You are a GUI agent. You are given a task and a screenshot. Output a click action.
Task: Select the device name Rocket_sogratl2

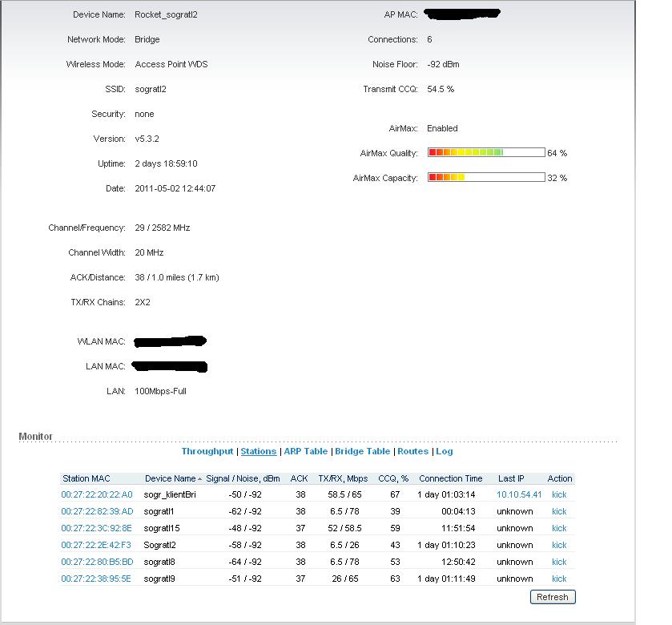tap(167, 14)
